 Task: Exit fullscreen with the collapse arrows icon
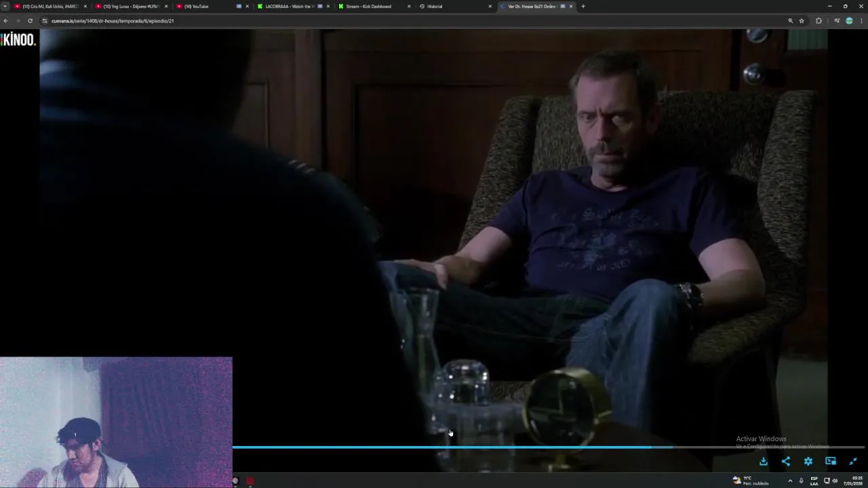[853, 461]
